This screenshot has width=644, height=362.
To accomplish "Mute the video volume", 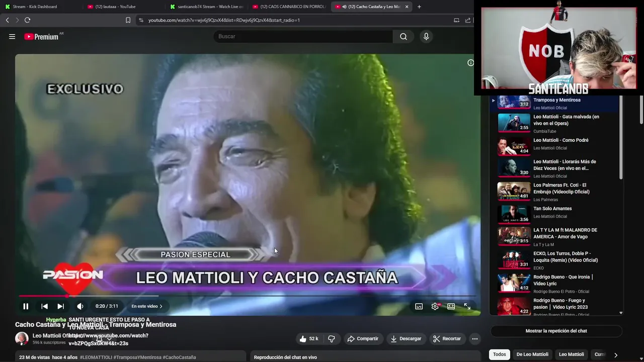I will pos(80,306).
